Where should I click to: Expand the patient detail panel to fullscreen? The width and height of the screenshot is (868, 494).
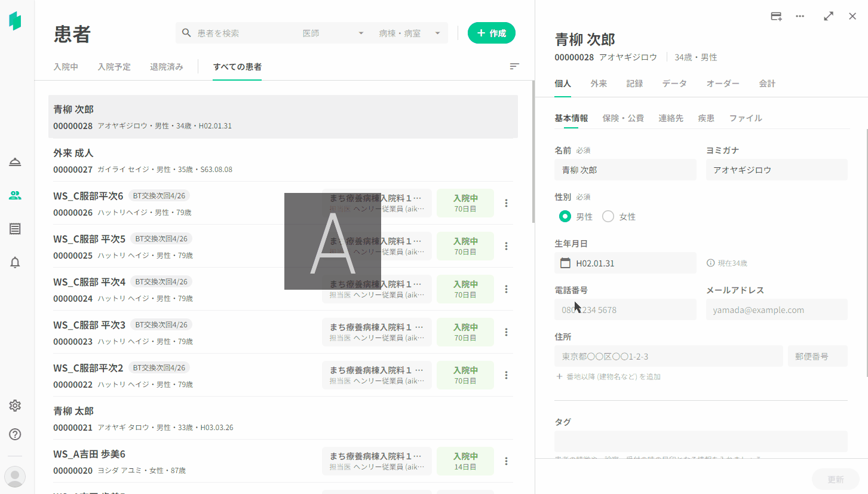pyautogui.click(x=829, y=17)
